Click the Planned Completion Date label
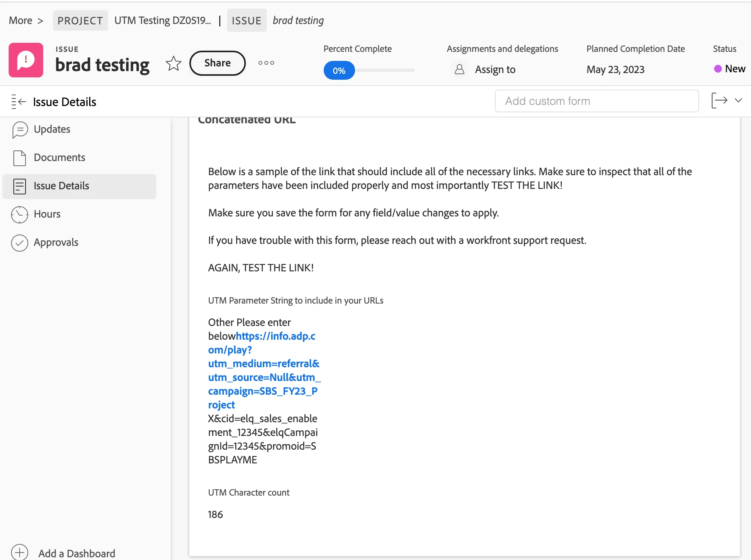The image size is (751, 560). click(636, 49)
